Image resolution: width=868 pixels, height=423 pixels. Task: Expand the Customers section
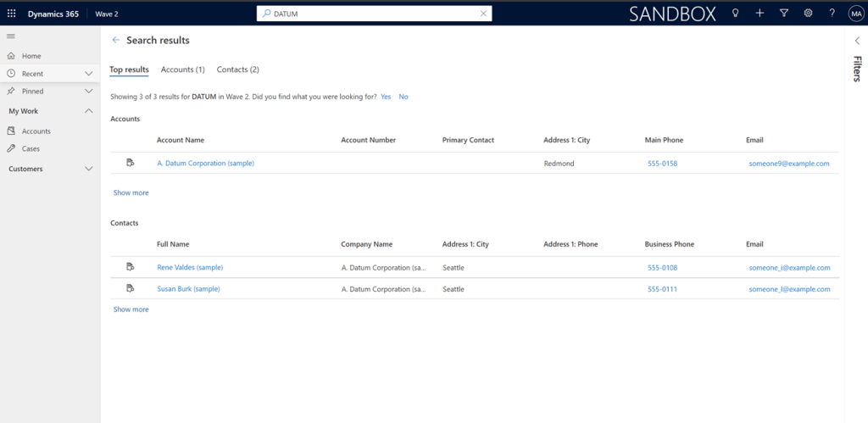89,169
